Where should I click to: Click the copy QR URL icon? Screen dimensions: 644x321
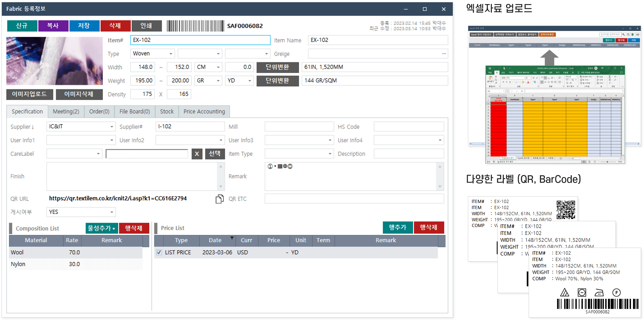pos(219,199)
